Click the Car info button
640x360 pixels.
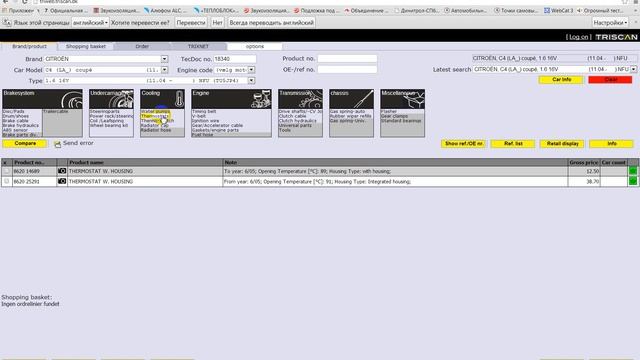(562, 80)
